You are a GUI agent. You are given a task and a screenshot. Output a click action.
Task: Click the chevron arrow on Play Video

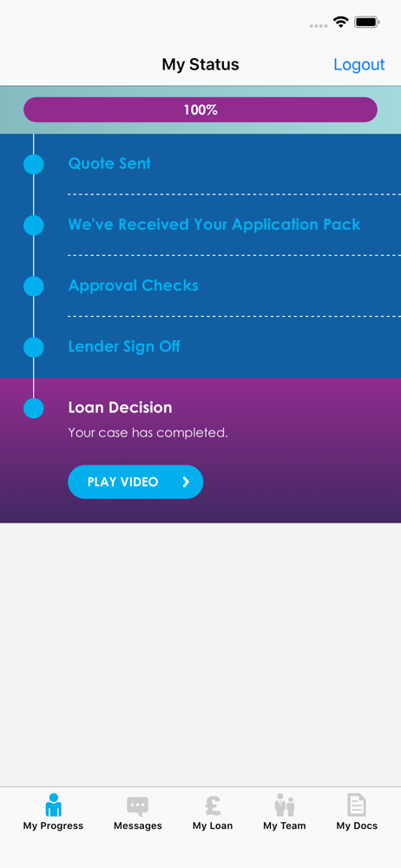click(186, 482)
